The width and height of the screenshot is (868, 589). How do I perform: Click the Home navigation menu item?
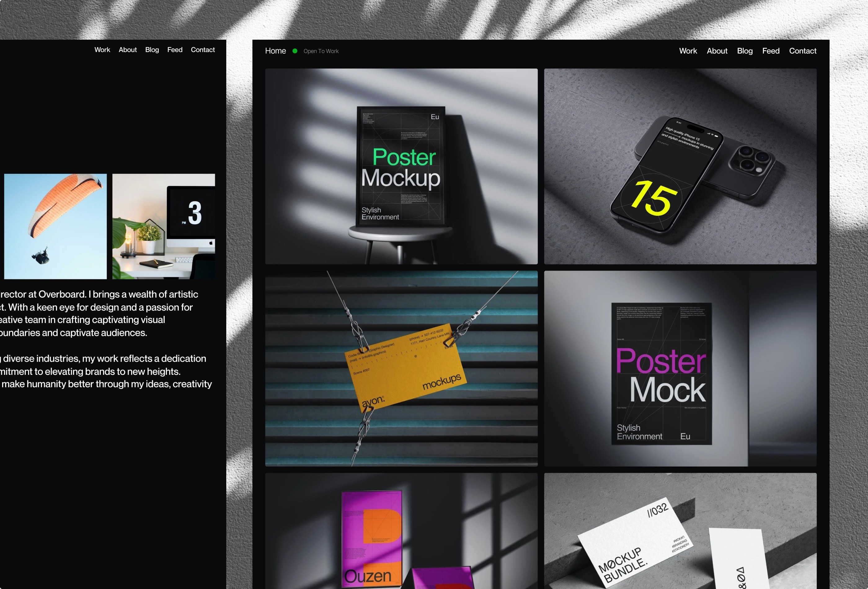click(x=275, y=51)
